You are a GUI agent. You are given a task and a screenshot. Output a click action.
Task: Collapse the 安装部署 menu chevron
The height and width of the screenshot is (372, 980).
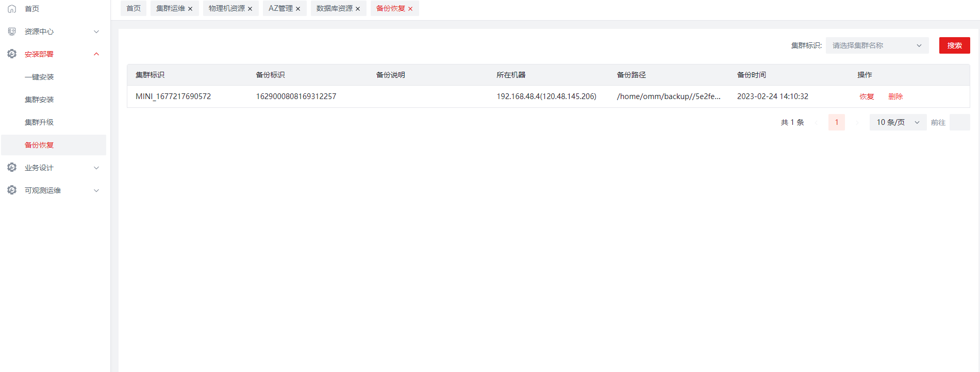(96, 54)
